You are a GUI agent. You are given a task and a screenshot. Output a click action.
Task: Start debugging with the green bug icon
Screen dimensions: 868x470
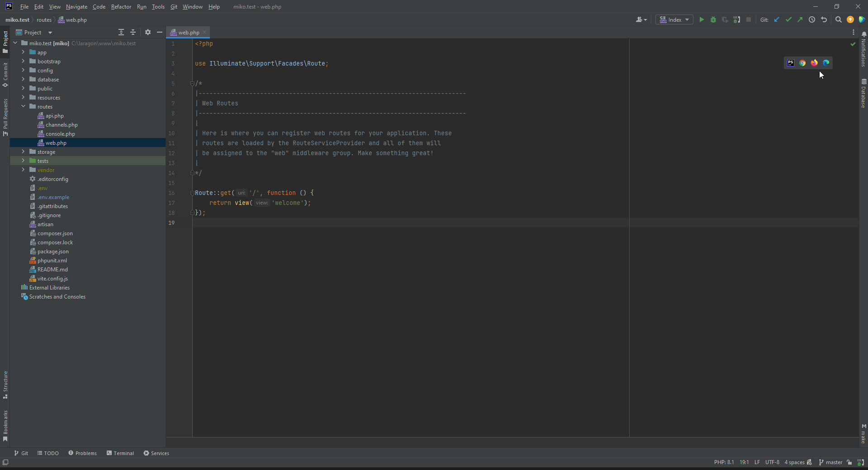713,19
